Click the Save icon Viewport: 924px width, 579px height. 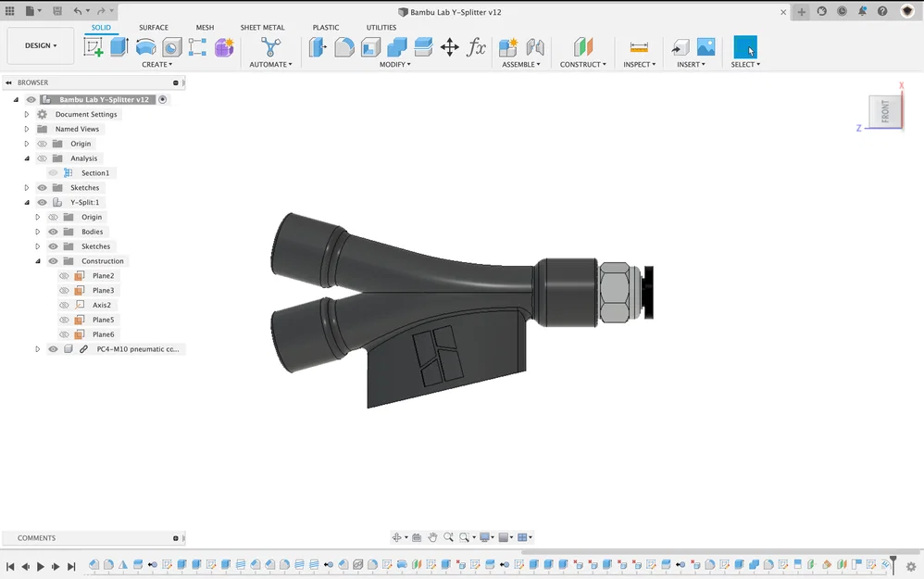(57, 11)
